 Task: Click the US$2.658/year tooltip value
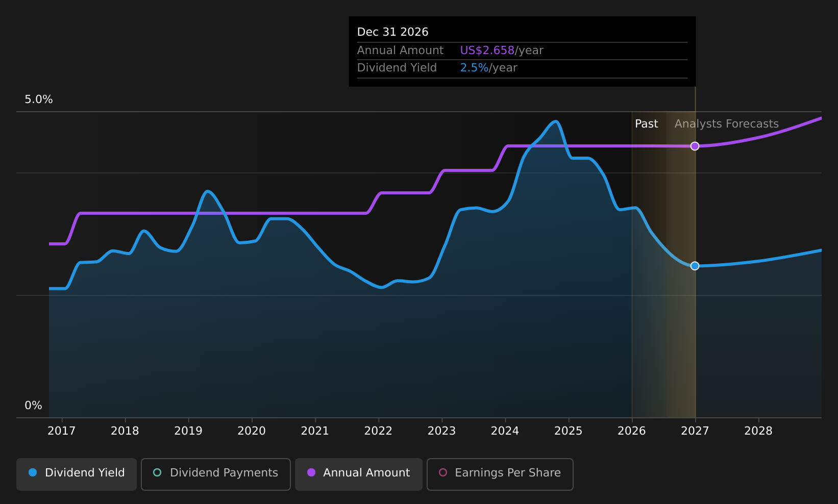[502, 51]
